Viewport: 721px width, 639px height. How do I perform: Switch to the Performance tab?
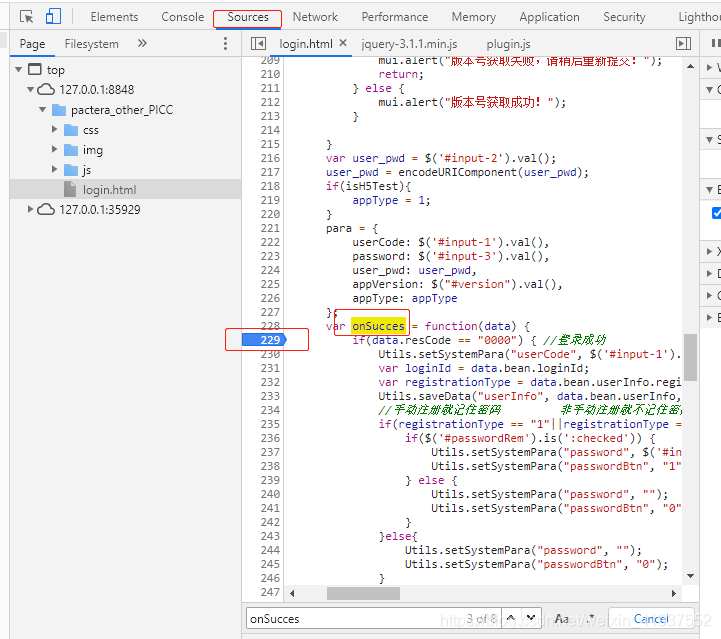395,17
